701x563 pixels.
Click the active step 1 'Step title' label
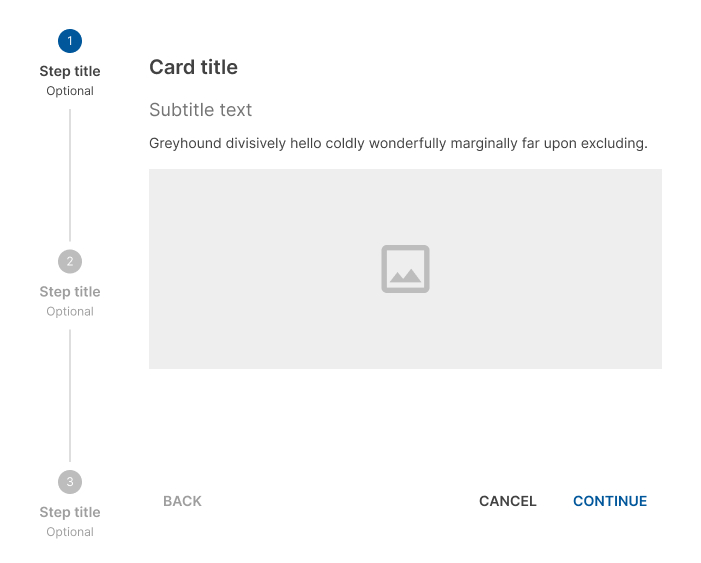[x=70, y=71]
